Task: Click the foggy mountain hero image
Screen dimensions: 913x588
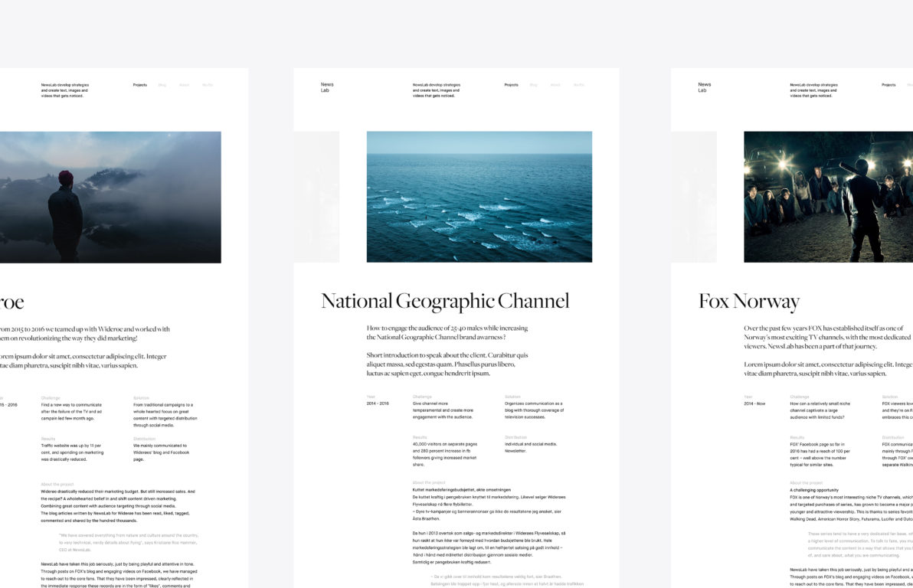Action: [x=110, y=197]
